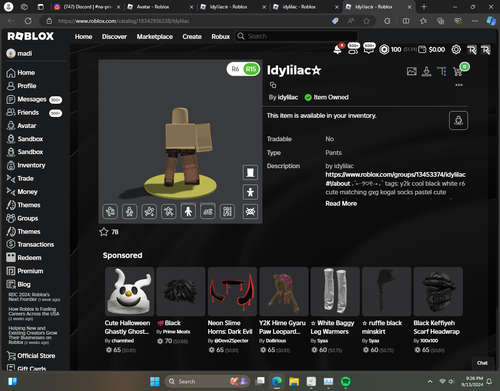Favorite the item with the star showing 78
The width and height of the screenshot is (500, 391).
point(104,232)
